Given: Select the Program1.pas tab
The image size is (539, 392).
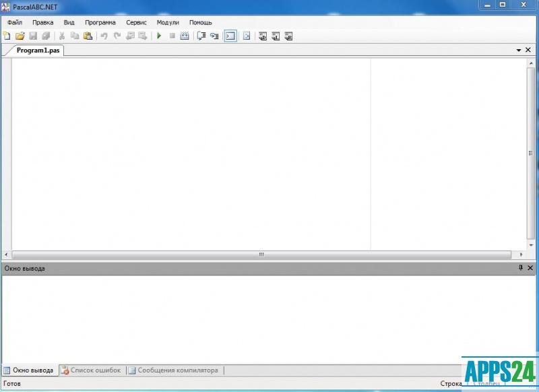Looking at the screenshot, I should [38, 50].
